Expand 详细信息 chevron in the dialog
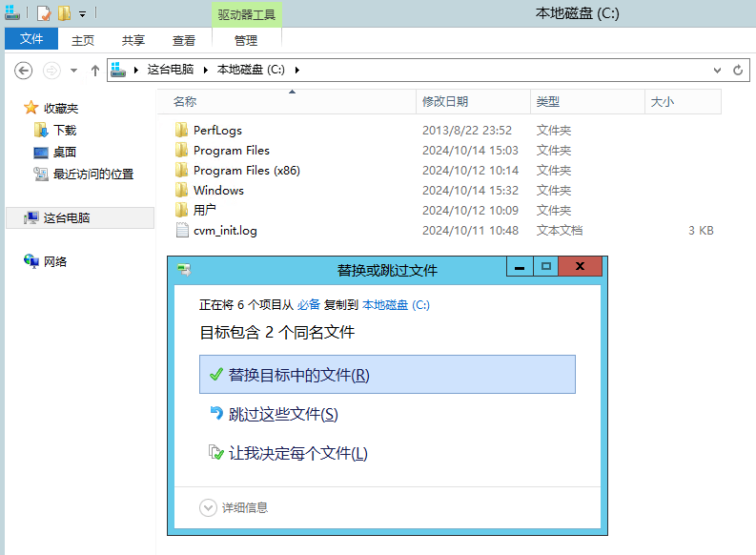Viewport: 756px width, 555px height. point(208,507)
